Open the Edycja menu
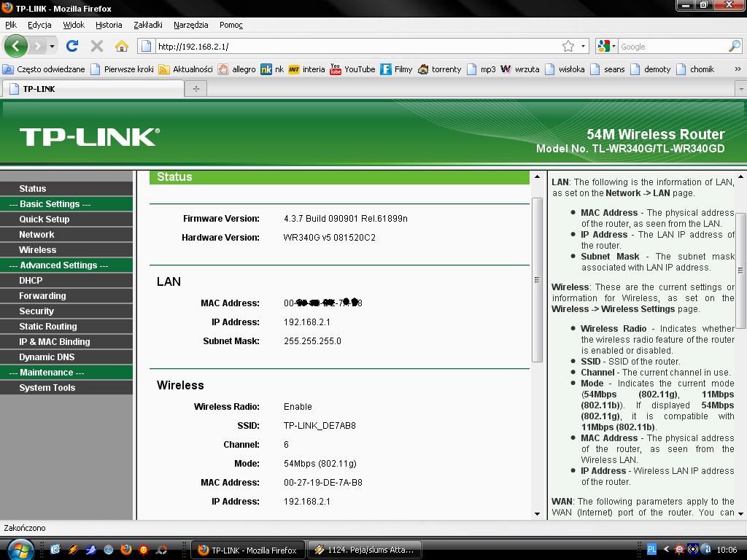This screenshot has height=560, width=747. [x=39, y=25]
